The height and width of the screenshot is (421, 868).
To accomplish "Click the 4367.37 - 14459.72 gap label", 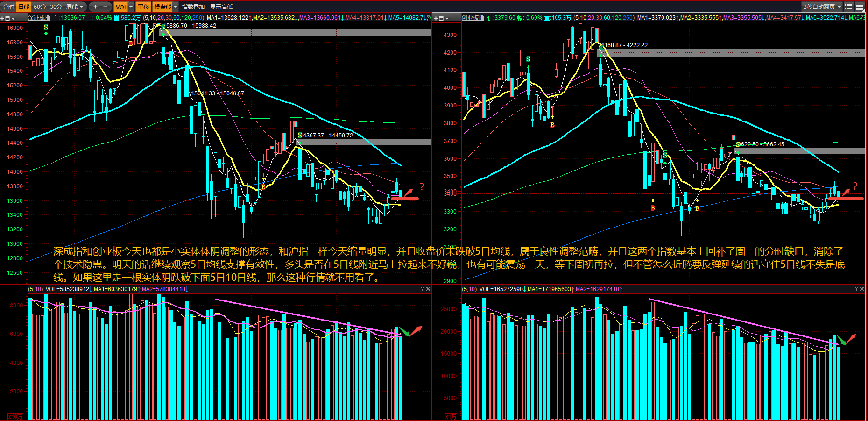I will click(328, 136).
